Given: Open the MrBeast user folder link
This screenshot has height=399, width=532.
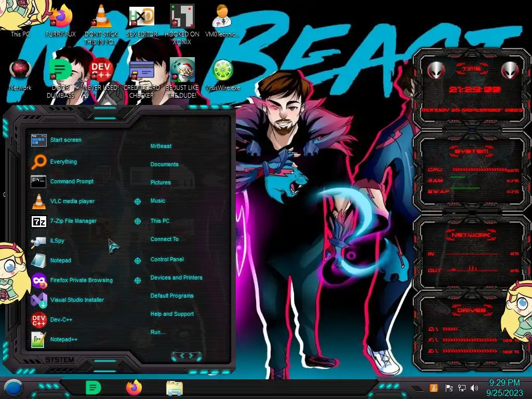Looking at the screenshot, I should pos(161,146).
